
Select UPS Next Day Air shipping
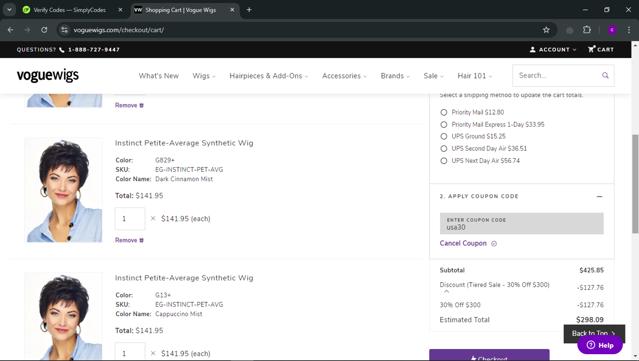tap(444, 161)
